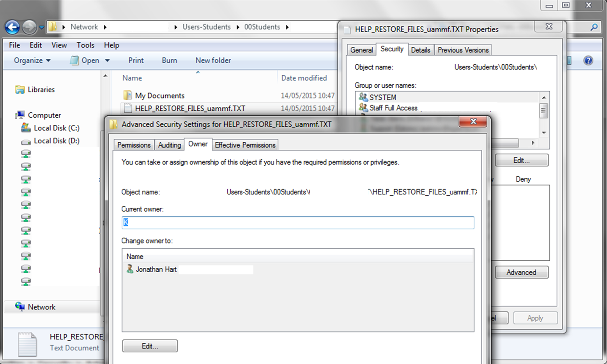Image resolution: width=607 pixels, height=364 pixels.
Task: Click Print in the toolbar
Action: (136, 60)
